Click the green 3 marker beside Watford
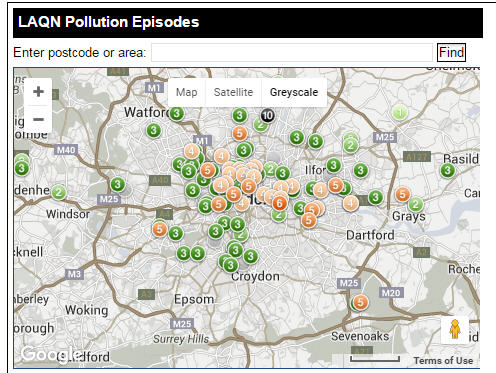 pyautogui.click(x=177, y=114)
